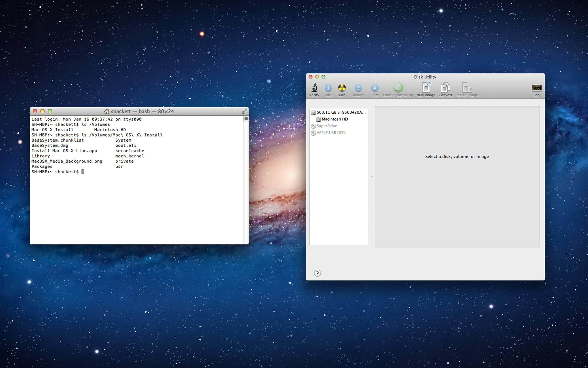Click 'boot.efi' in Terminal listing
The image size is (588, 368).
point(126,145)
